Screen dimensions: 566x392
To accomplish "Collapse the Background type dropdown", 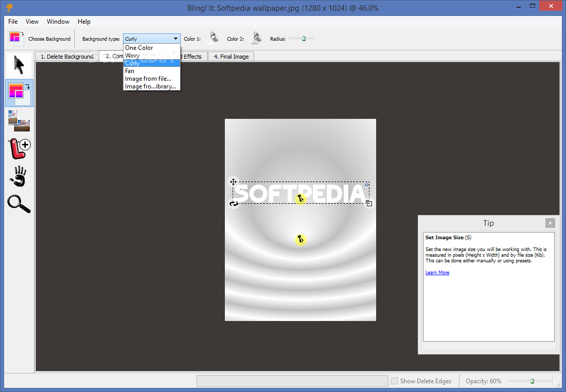I will coord(175,39).
